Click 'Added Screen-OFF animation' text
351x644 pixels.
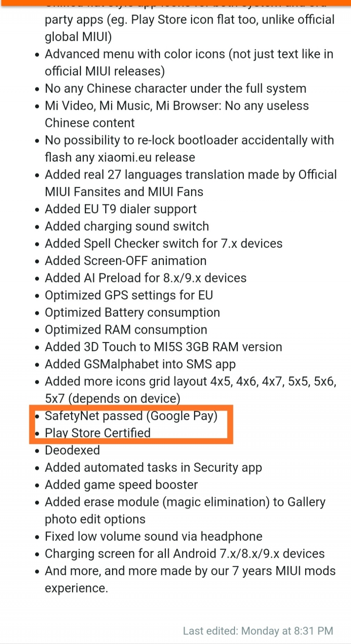pos(125,261)
